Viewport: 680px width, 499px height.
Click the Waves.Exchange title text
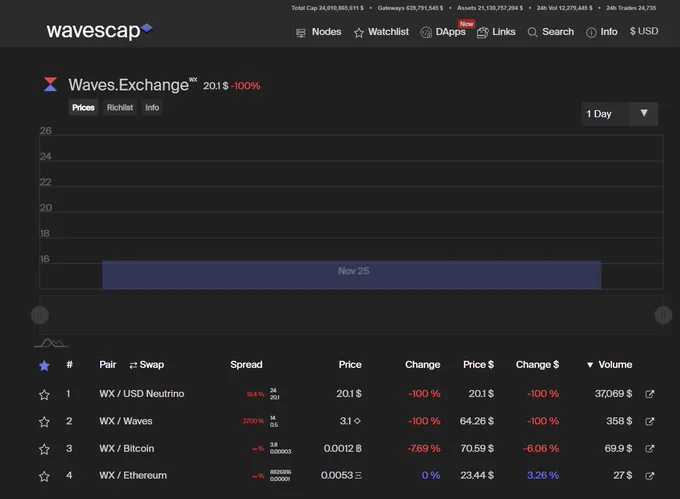129,85
